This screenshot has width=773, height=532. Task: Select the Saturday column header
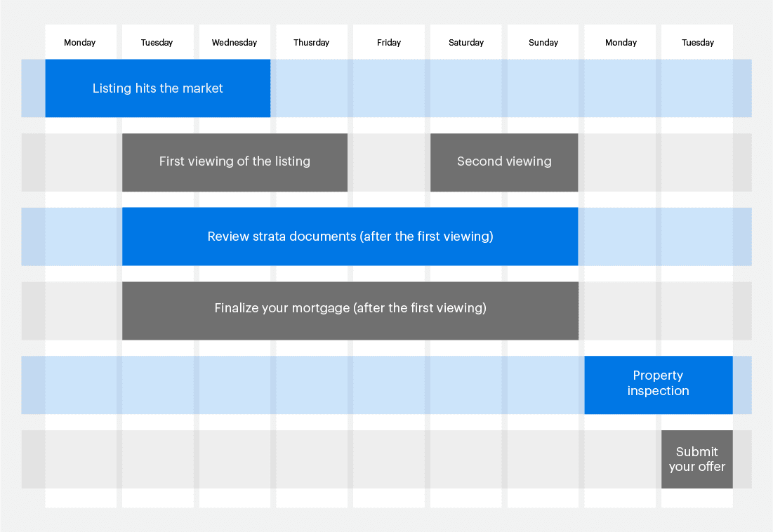[466, 42]
